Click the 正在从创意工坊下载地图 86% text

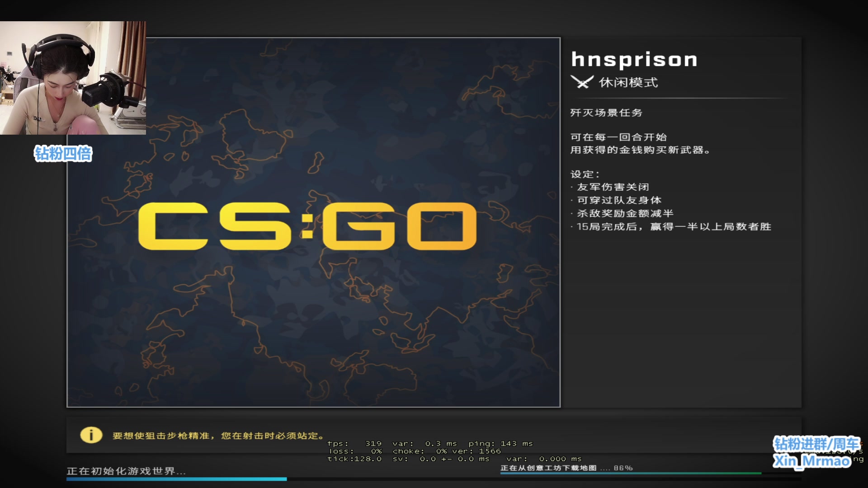pyautogui.click(x=566, y=468)
